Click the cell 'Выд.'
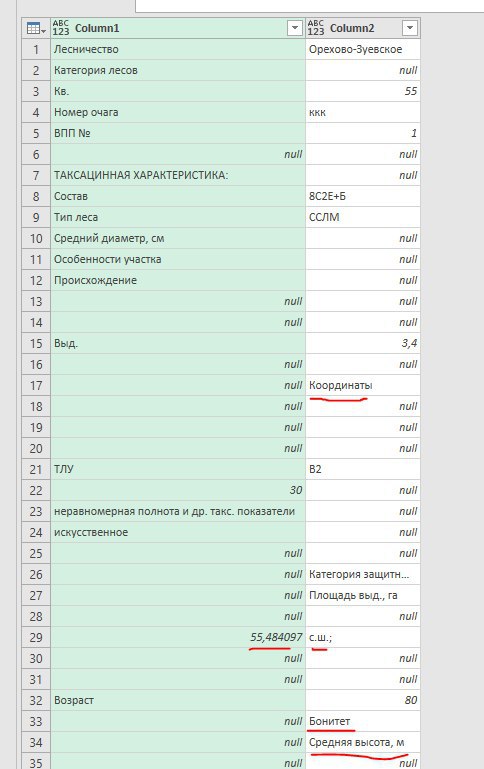The image size is (484, 769). click(178, 343)
